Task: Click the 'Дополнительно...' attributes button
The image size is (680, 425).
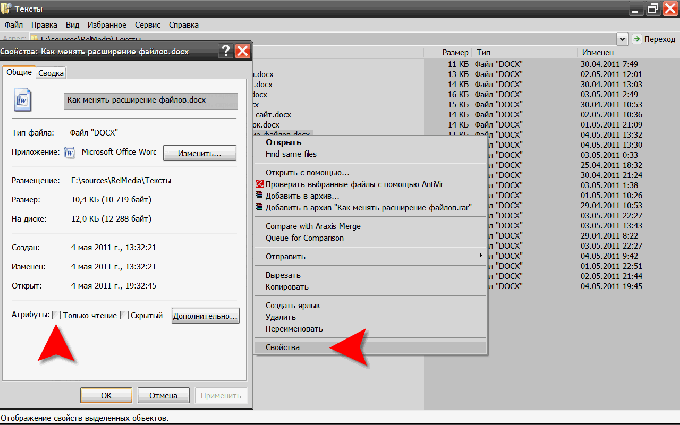Action: (205, 316)
